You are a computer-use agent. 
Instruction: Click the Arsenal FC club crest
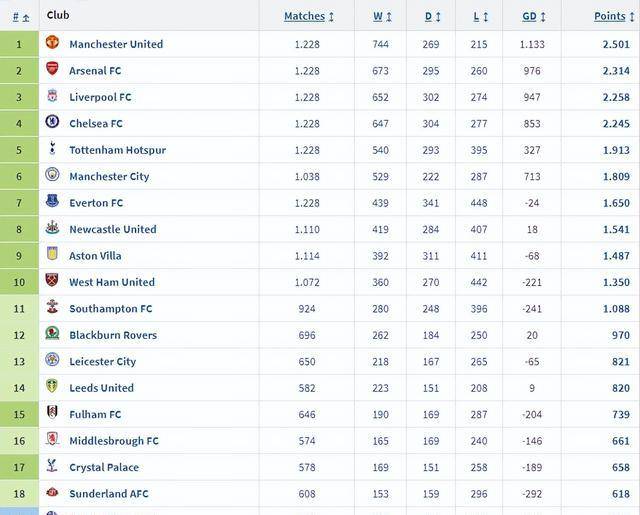click(x=52, y=69)
